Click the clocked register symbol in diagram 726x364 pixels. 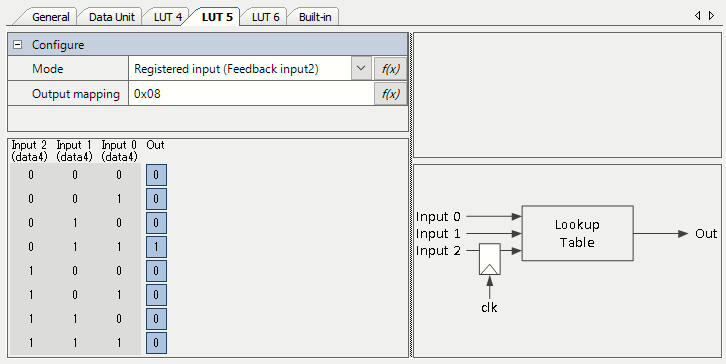click(490, 259)
